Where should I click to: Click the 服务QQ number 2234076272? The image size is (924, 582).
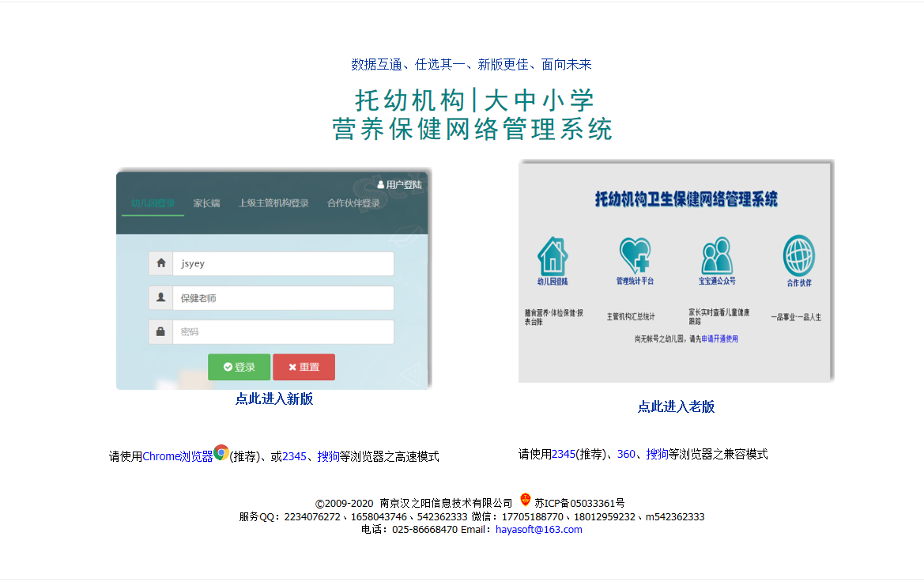click(x=312, y=516)
